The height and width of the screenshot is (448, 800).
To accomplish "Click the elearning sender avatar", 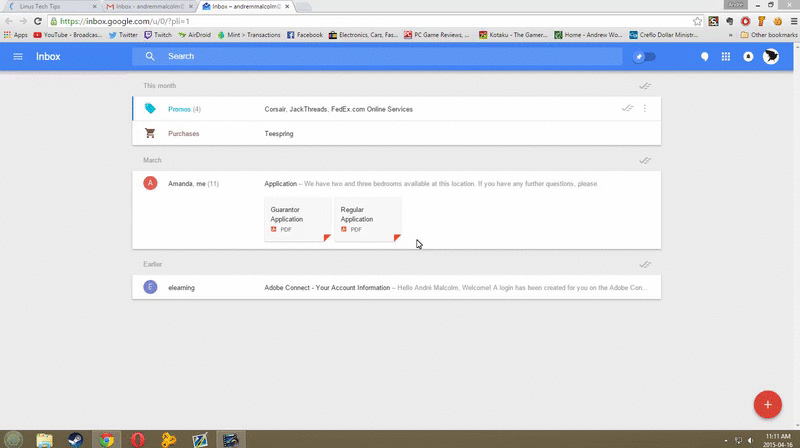I will coord(150,287).
